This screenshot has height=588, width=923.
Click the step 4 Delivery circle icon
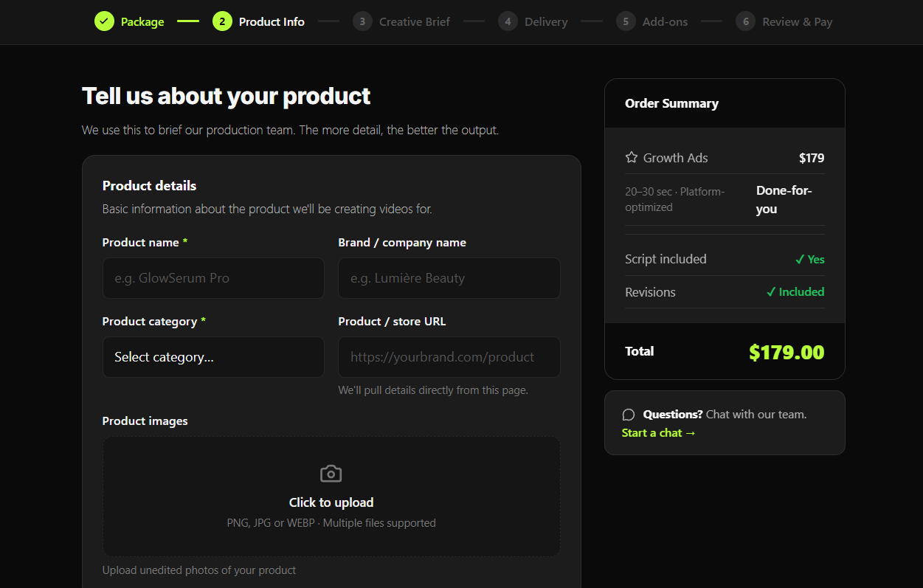tap(508, 21)
